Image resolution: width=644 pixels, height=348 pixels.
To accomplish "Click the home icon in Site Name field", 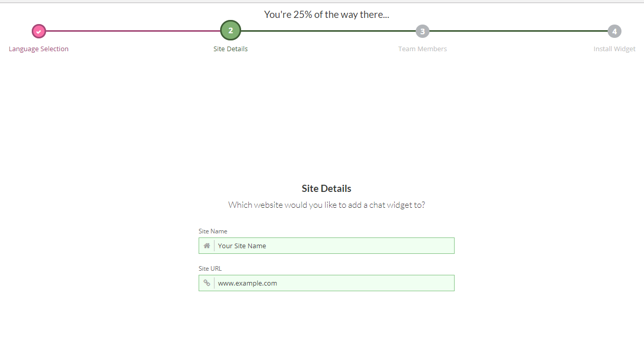I will pos(207,246).
